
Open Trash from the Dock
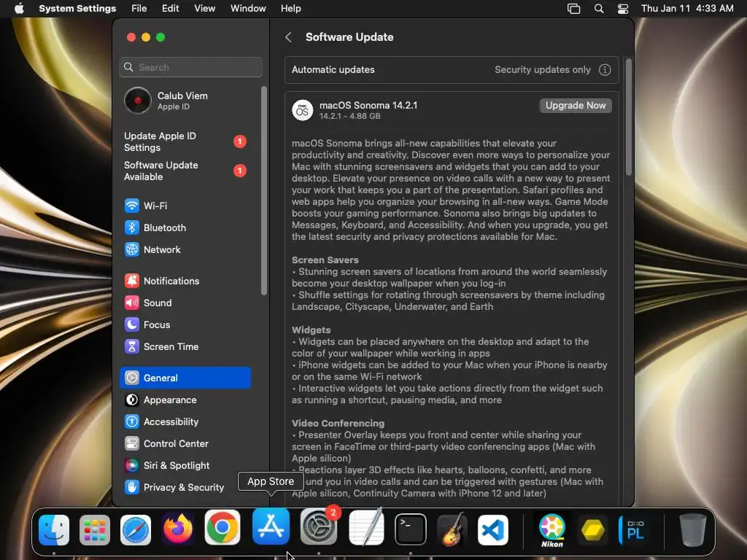[693, 529]
